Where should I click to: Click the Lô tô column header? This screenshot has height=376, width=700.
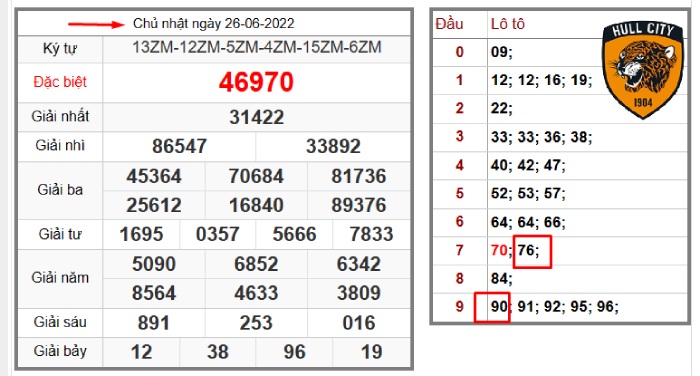coord(508,24)
